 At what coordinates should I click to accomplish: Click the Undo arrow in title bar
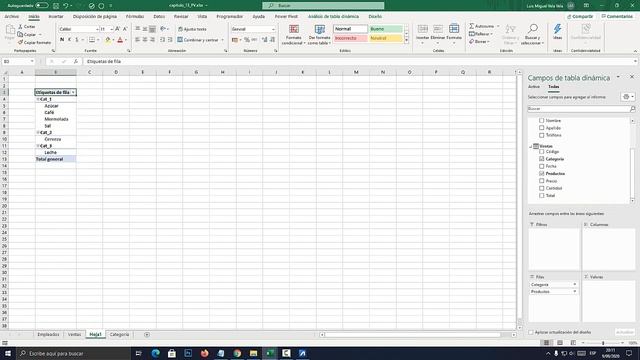65,6
